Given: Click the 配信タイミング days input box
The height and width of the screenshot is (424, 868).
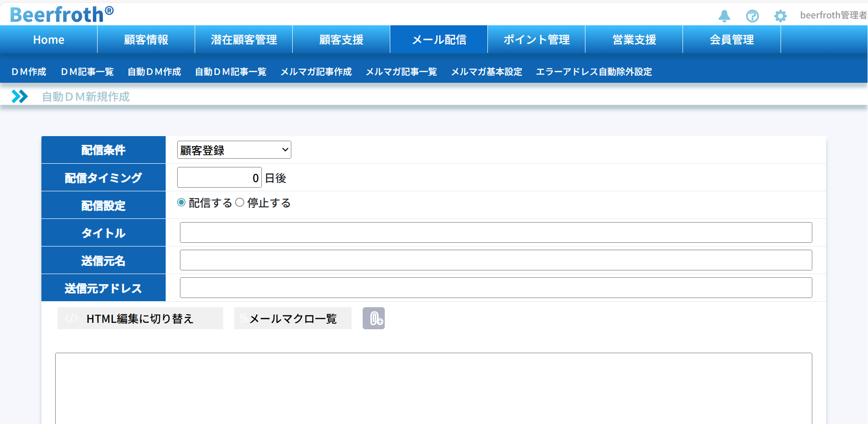Looking at the screenshot, I should coord(219,178).
